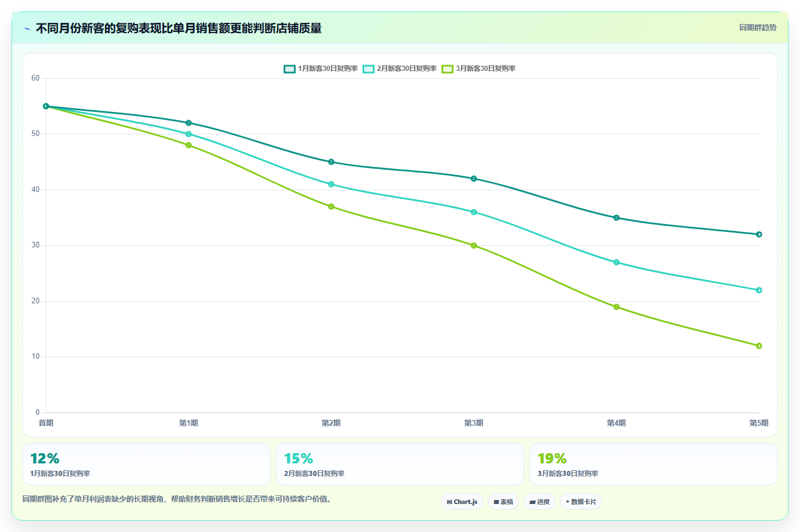Click the 第2期 x-axis label
Image resolution: width=800 pixels, height=532 pixels.
click(331, 423)
